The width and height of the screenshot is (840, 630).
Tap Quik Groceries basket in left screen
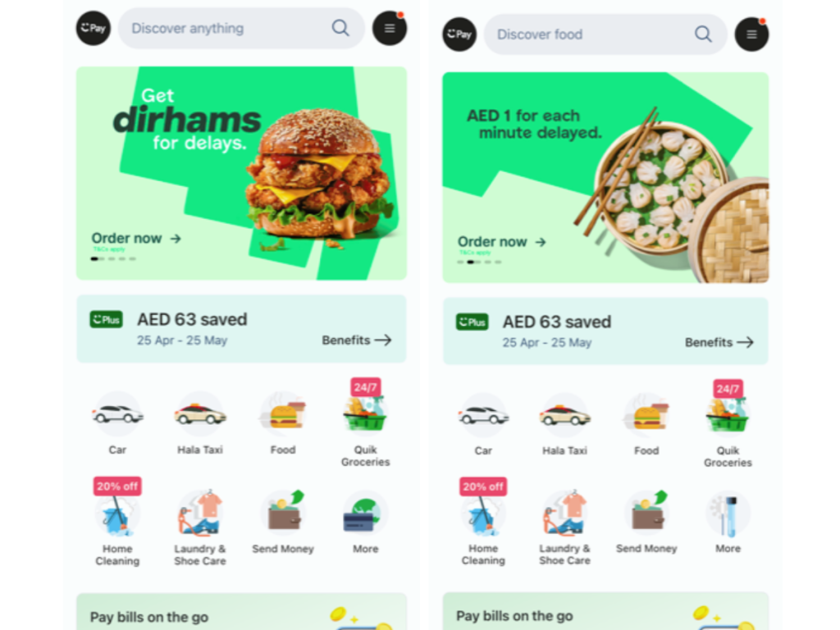[x=365, y=413]
